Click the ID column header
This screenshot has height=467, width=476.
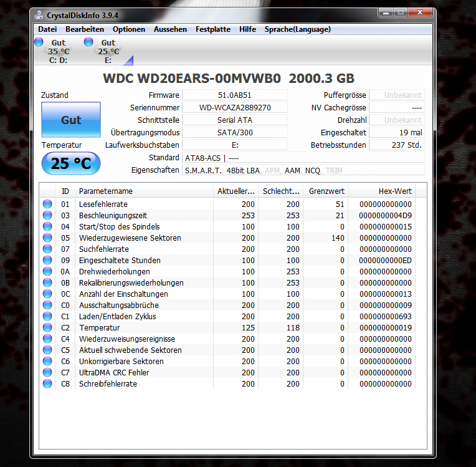click(65, 191)
